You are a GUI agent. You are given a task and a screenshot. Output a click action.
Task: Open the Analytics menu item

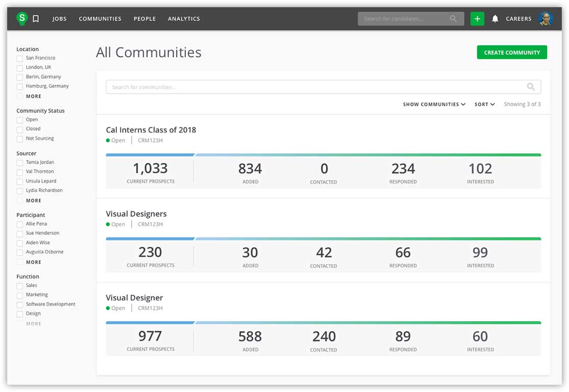pyautogui.click(x=184, y=19)
